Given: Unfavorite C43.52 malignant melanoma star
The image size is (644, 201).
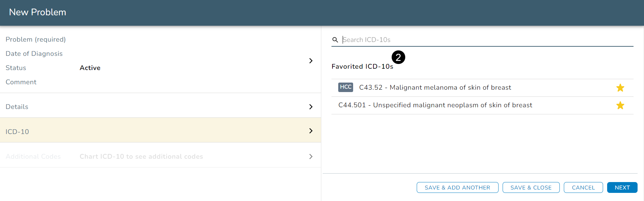Looking at the screenshot, I should click(620, 88).
